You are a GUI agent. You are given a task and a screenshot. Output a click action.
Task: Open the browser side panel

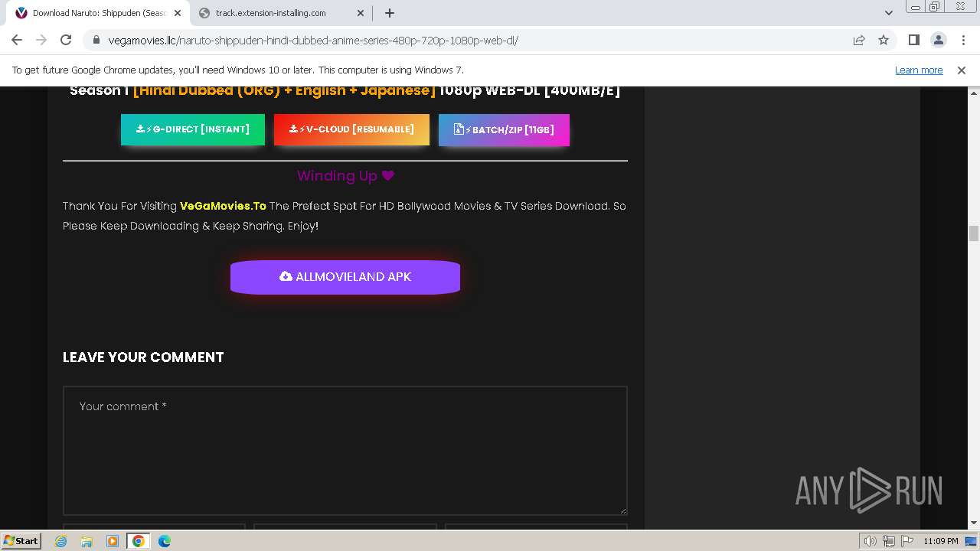(913, 40)
